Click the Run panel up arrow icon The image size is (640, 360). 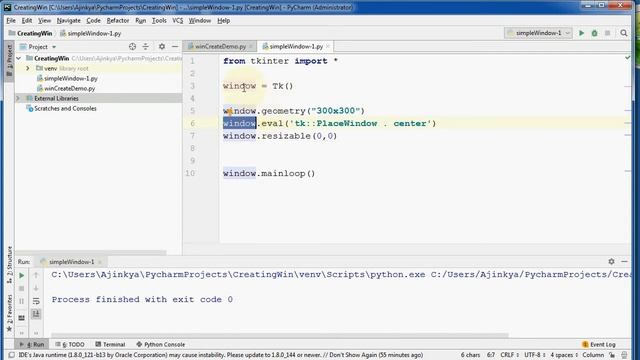coord(36,276)
